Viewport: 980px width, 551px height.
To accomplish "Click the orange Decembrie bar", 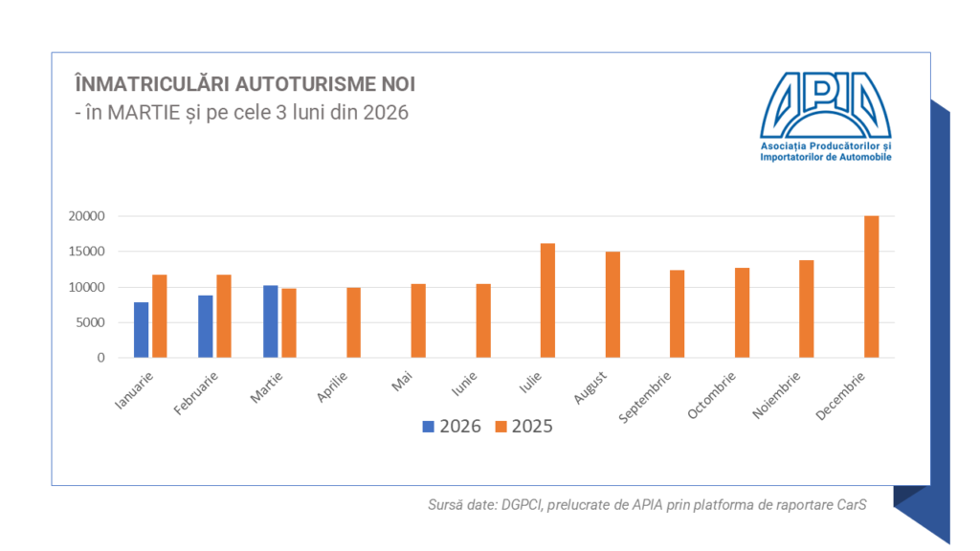I will [x=871, y=287].
